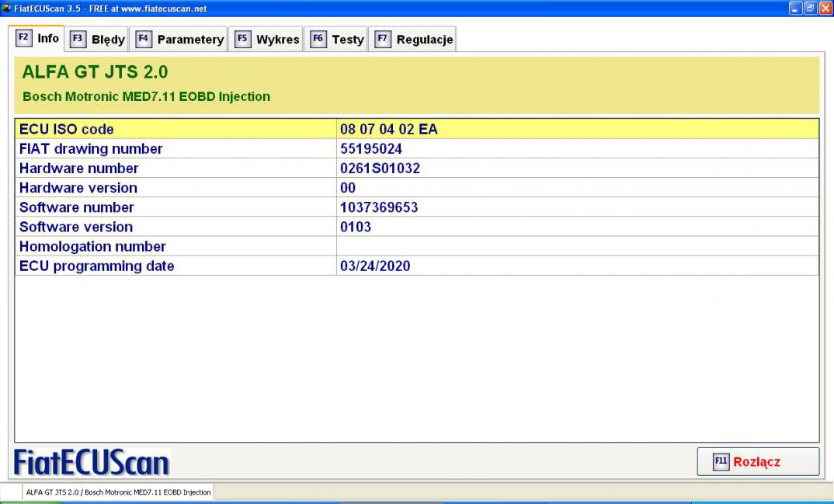Click the Bosch Motronic MED7.11 EOBD Injection subtitle
The image size is (834, 504).
pyautogui.click(x=146, y=97)
